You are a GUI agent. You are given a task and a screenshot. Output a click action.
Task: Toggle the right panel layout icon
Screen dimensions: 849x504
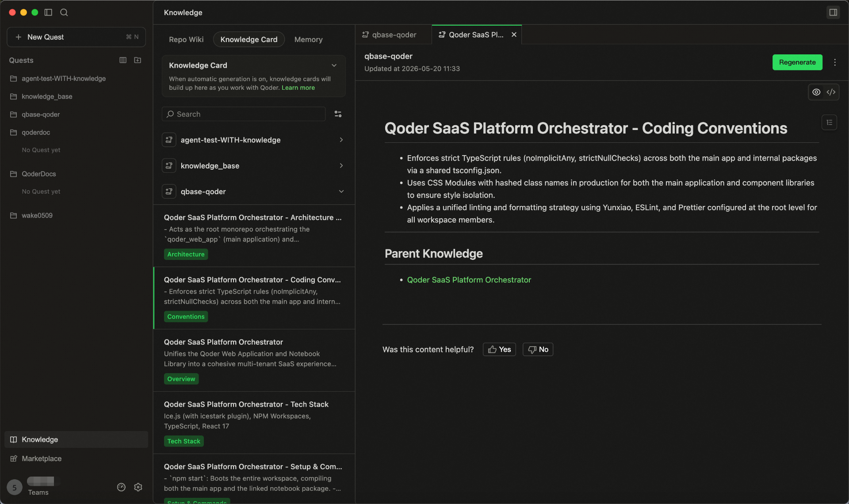tap(833, 12)
